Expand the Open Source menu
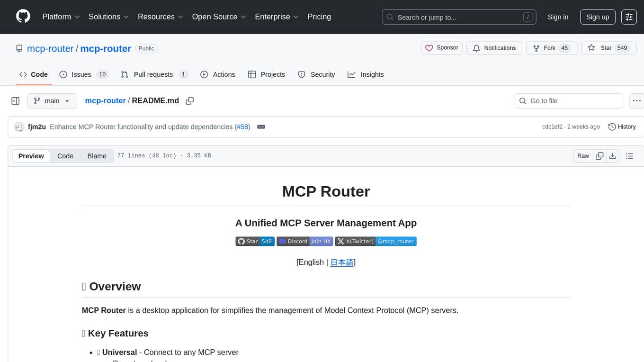This screenshot has height=362, width=644. (x=219, y=17)
